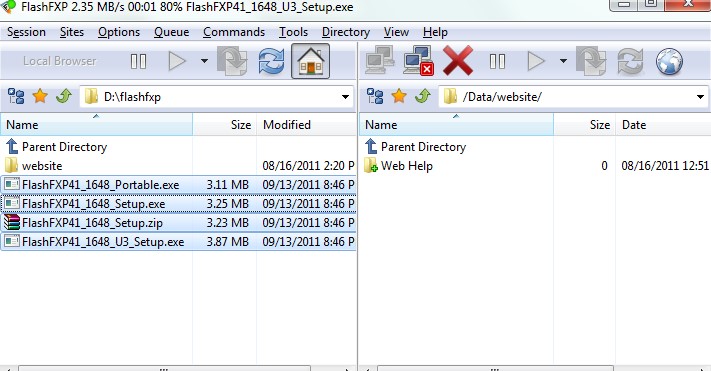Show local folder tree icon
The width and height of the screenshot is (711, 371).
point(16,96)
